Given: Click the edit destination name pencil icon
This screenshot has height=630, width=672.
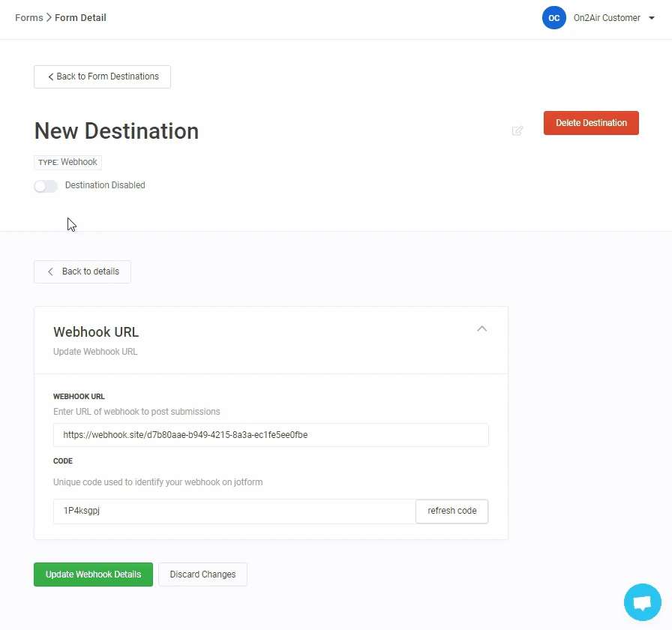Looking at the screenshot, I should (x=517, y=130).
